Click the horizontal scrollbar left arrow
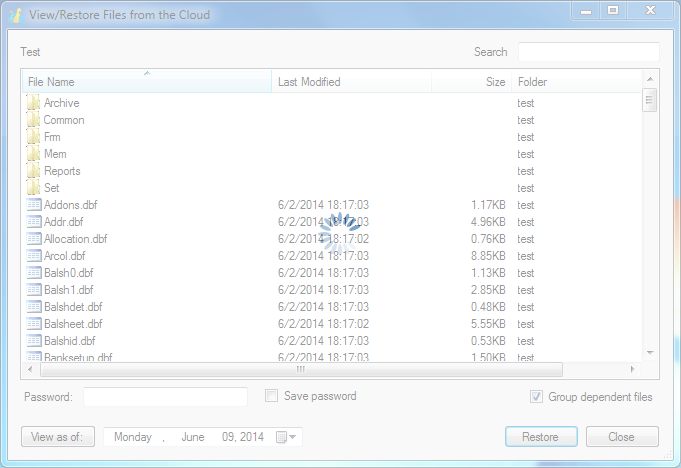Image resolution: width=681 pixels, height=468 pixels. (30, 369)
